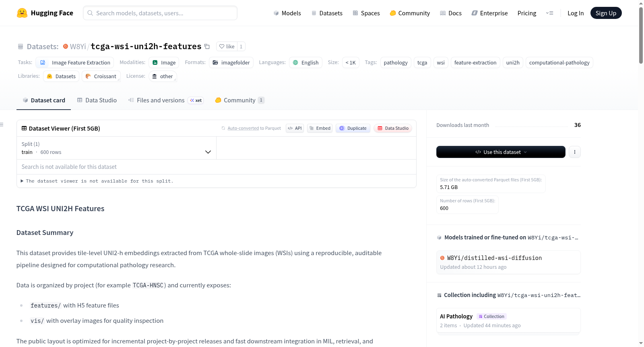644x347 pixels.
Task: Click the pathology tag
Action: click(396, 62)
